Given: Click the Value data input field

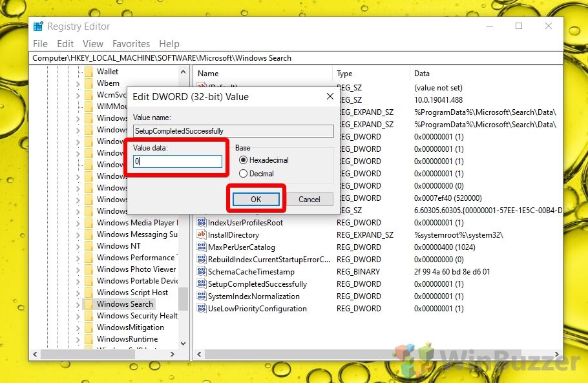Looking at the screenshot, I should point(178,161).
